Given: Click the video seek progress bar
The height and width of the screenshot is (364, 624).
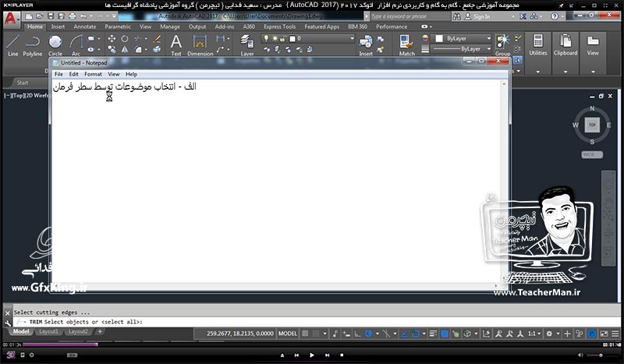Looking at the screenshot, I should pyautogui.click(x=312, y=345).
